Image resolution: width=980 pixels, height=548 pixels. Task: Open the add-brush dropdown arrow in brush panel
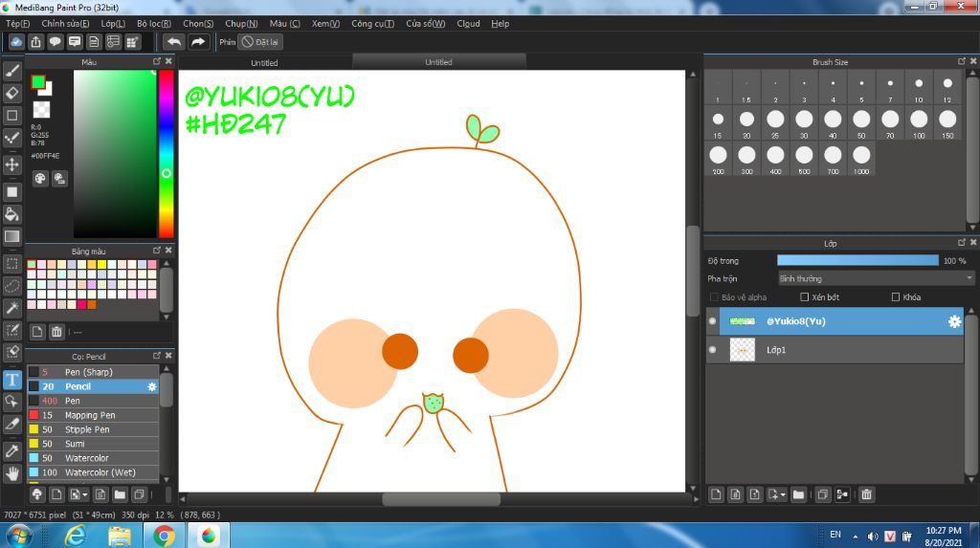(84, 494)
